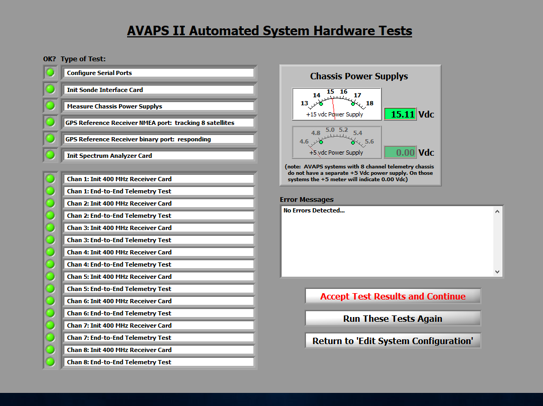
Task: Select 'Chan 7: End-to-End Telemetry Test' row
Action: click(158, 337)
